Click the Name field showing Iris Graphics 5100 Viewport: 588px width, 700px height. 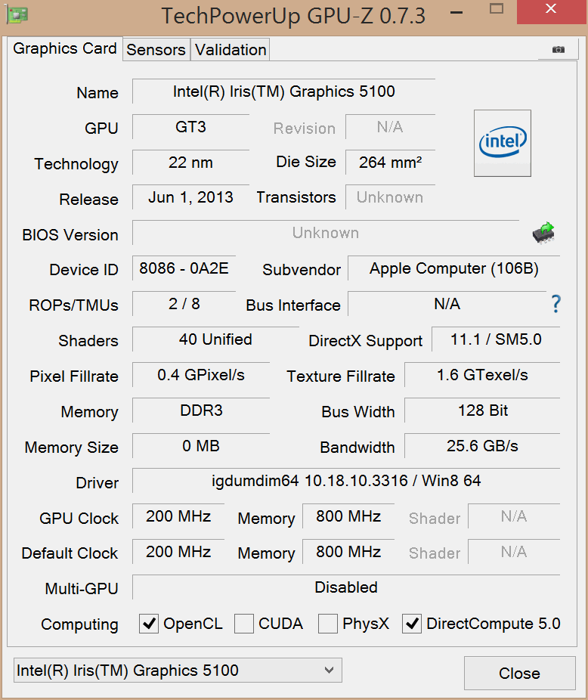pyautogui.click(x=284, y=91)
